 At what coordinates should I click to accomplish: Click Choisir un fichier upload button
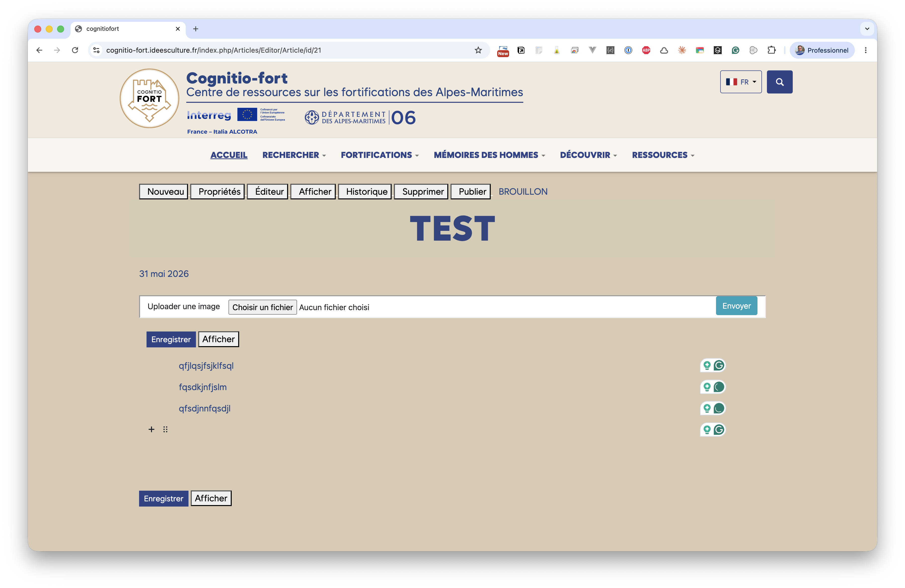(x=262, y=307)
